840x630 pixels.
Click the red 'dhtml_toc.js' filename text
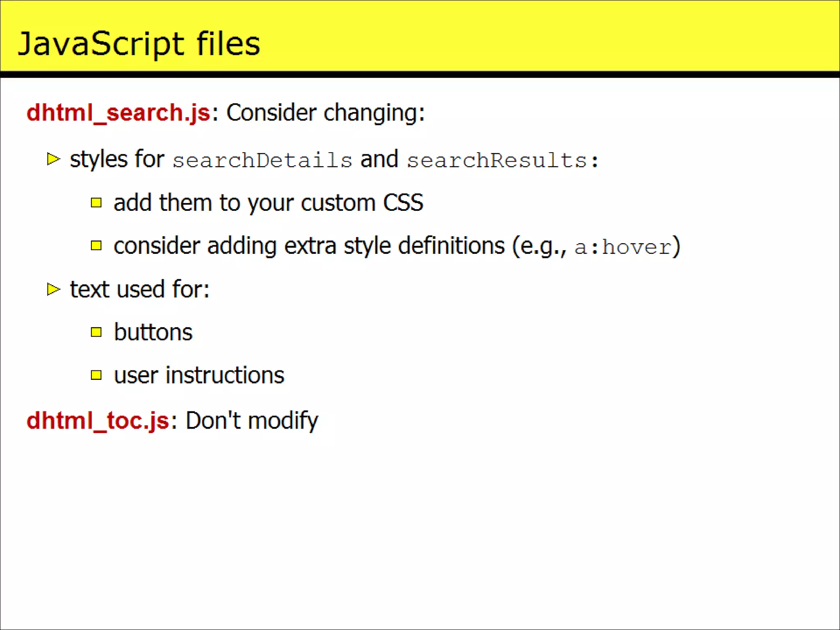(x=98, y=421)
